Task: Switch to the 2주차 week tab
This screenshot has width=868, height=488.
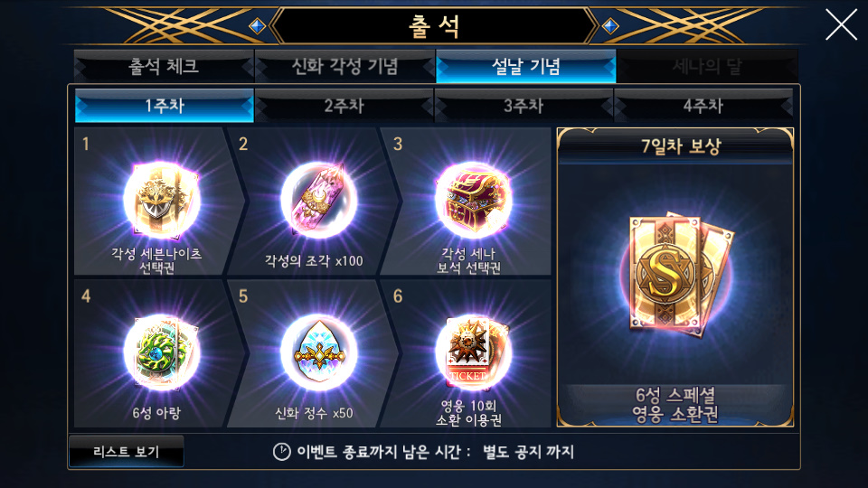Action: click(344, 105)
